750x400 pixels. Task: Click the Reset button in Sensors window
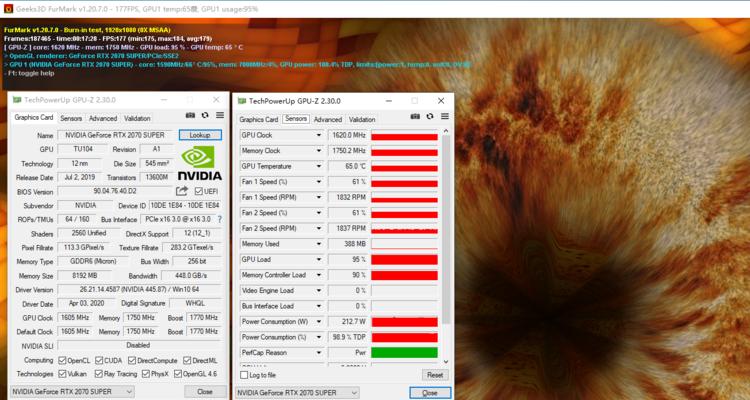(435, 375)
